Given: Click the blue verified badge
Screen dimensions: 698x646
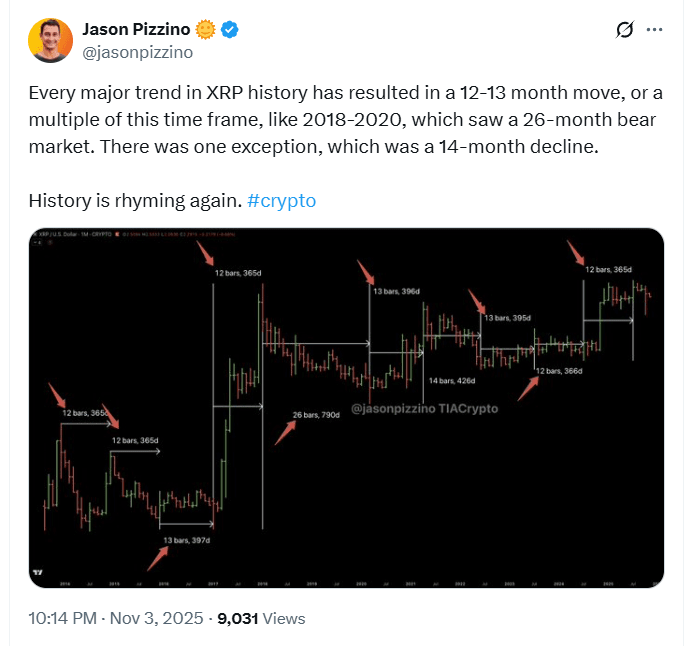Looking at the screenshot, I should (x=230, y=29).
